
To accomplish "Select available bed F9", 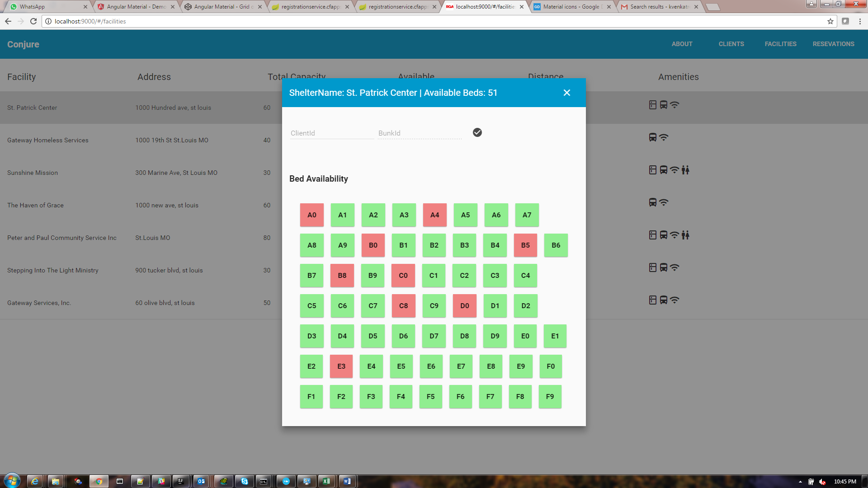I will coord(550,397).
